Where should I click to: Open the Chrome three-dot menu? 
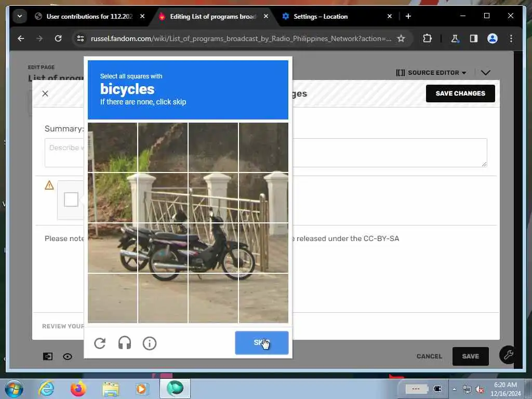coord(511,38)
